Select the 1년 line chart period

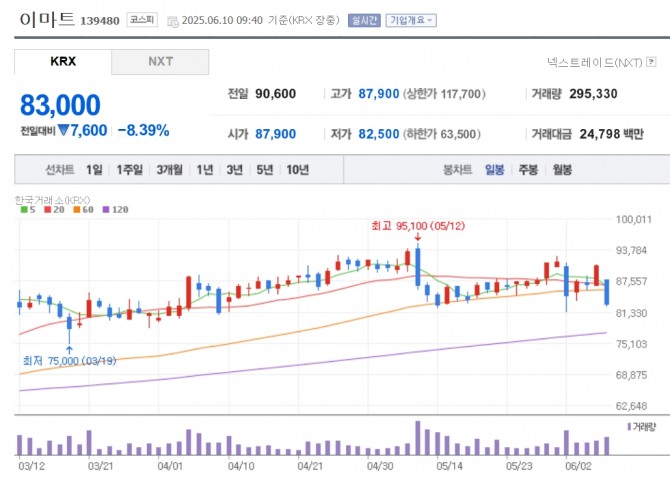click(x=205, y=170)
